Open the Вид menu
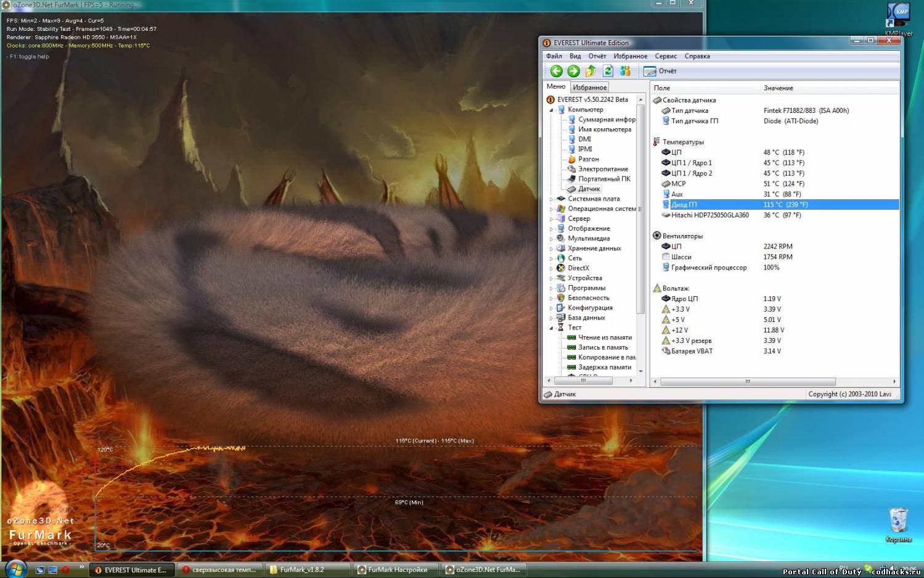Screen dimensions: 924x578 point(575,56)
